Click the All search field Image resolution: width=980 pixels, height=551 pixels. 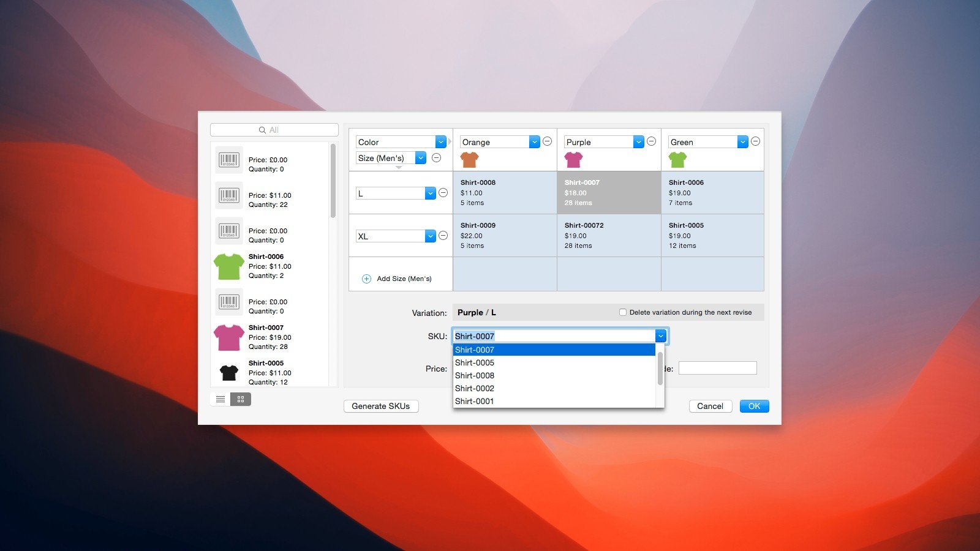click(274, 130)
